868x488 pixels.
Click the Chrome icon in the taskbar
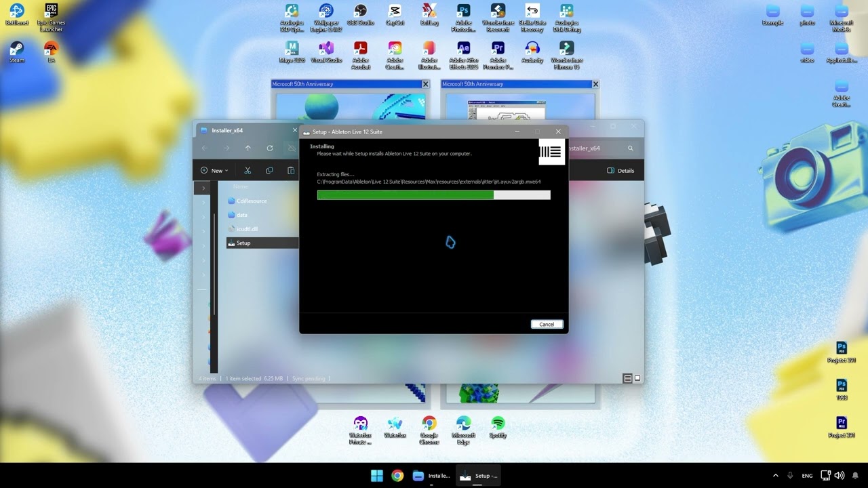[x=397, y=476]
